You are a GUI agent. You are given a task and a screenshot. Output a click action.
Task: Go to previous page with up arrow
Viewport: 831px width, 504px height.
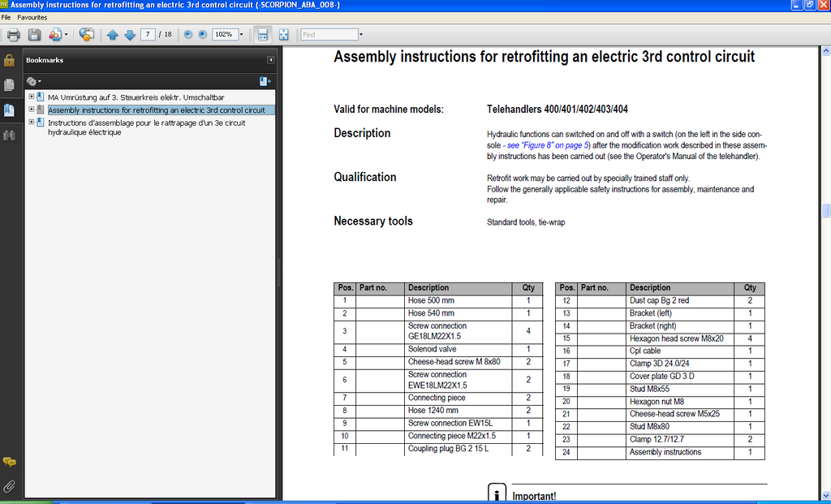coord(112,35)
